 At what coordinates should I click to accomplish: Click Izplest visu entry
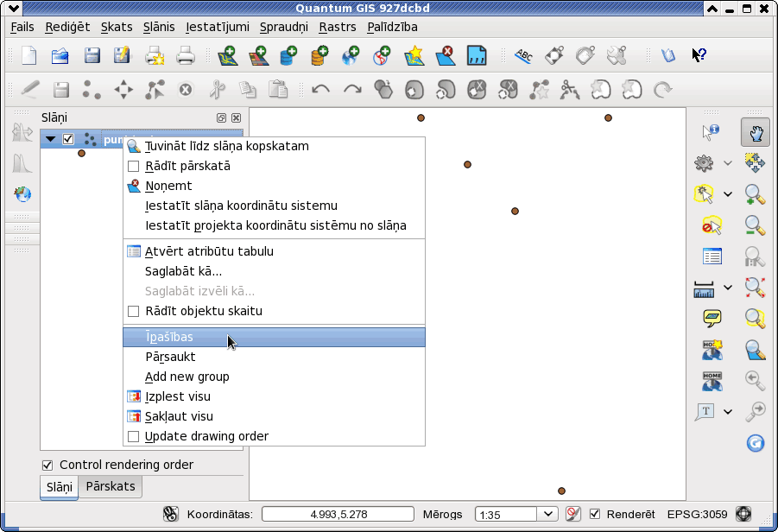(274, 396)
